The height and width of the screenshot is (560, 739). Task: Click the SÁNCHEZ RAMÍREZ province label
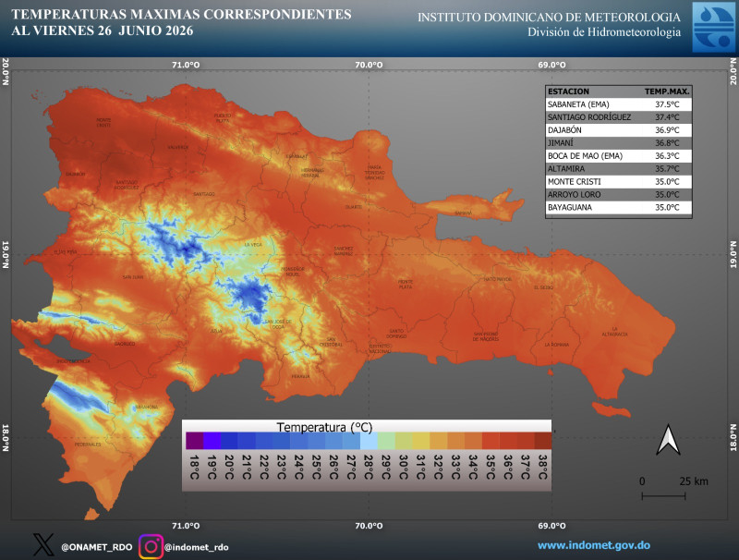click(x=344, y=250)
